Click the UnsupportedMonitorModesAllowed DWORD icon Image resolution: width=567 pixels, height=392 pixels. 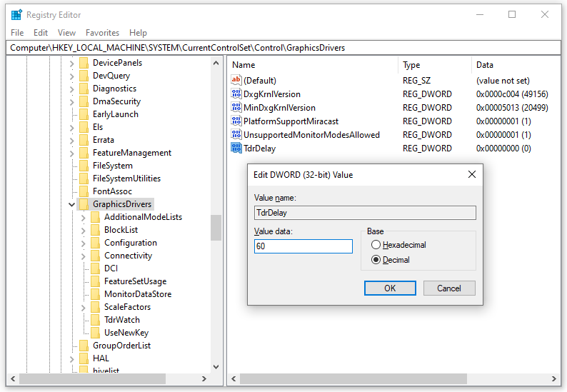click(236, 134)
